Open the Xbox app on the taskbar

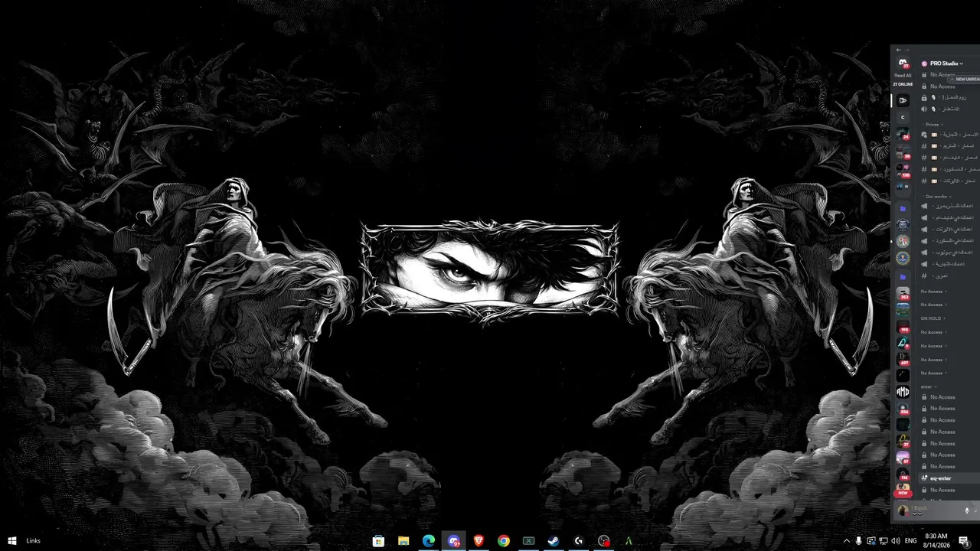pyautogui.click(x=528, y=541)
